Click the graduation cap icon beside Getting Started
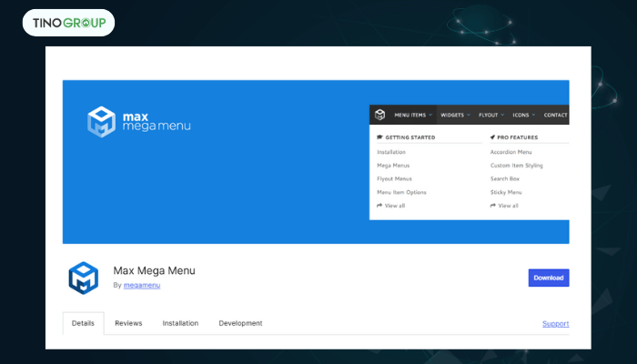Screen dimensions: 637x364 (x=379, y=137)
